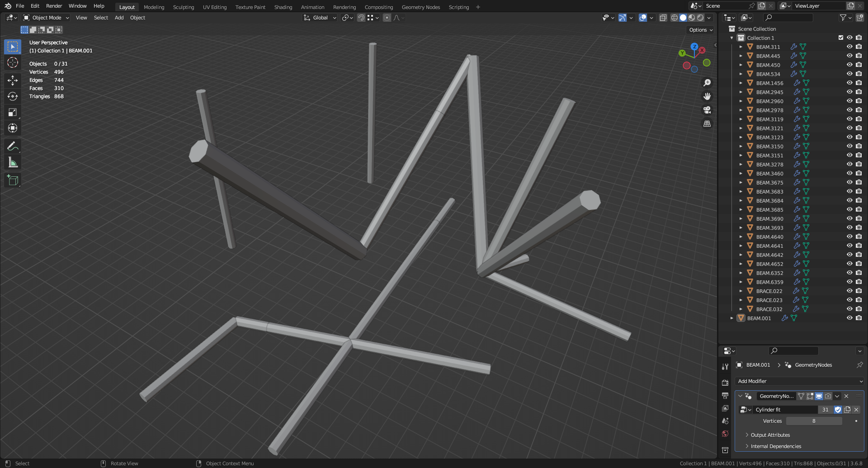Viewport: 868px width, 468px height.
Task: Switch perspective/orthographic grid gizmo
Action: (707, 123)
